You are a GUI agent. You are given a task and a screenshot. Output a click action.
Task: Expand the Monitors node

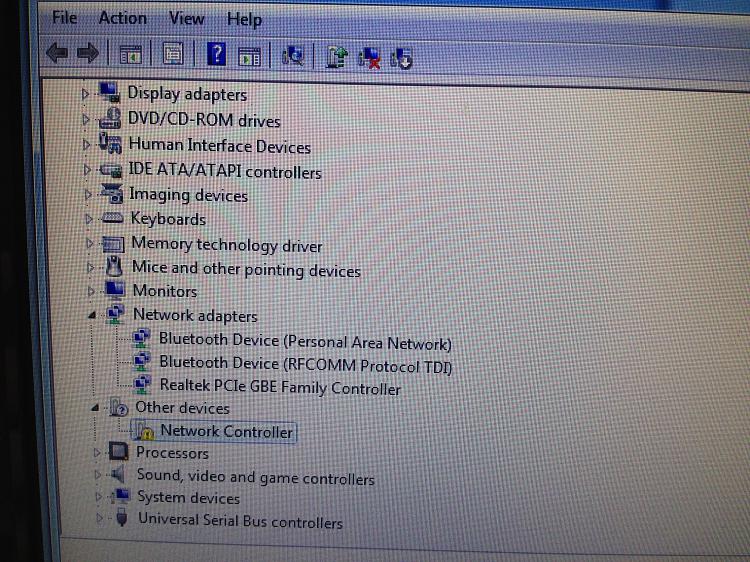[x=91, y=290]
